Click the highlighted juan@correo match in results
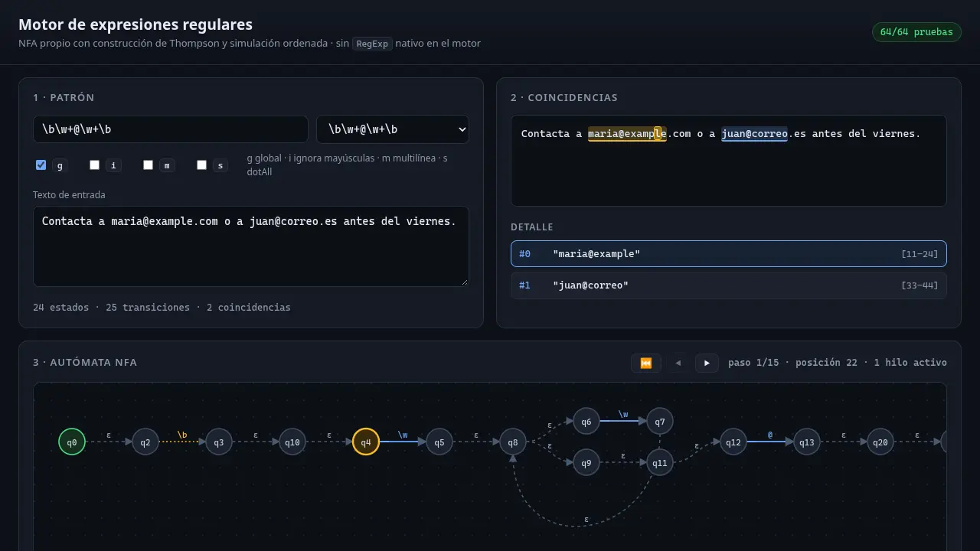The image size is (980, 551). pyautogui.click(x=754, y=134)
